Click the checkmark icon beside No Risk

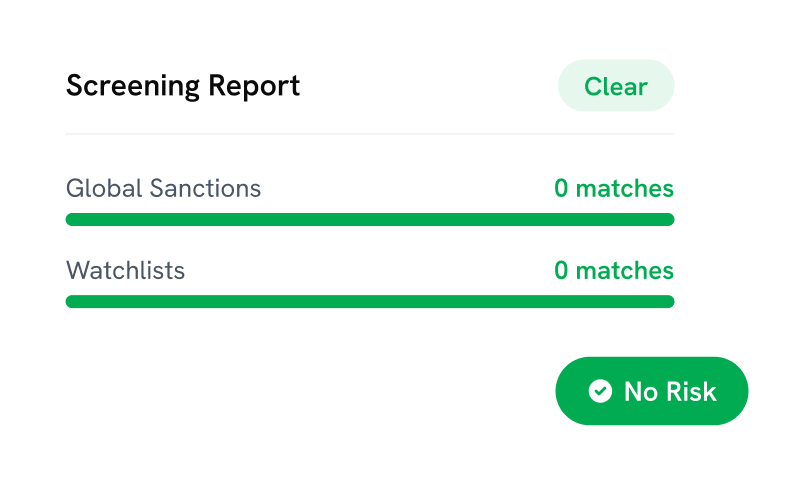point(600,391)
